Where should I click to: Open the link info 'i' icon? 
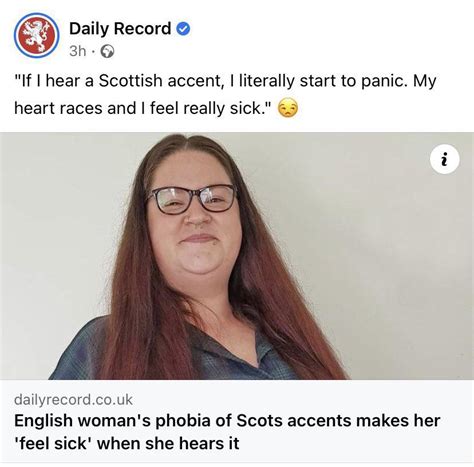coord(445,159)
